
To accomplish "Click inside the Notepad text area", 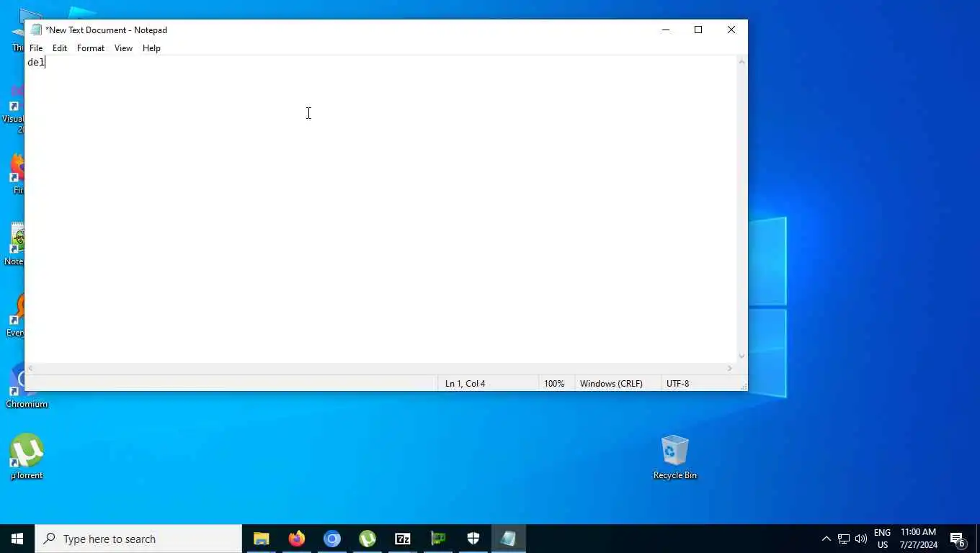I will click(380, 209).
